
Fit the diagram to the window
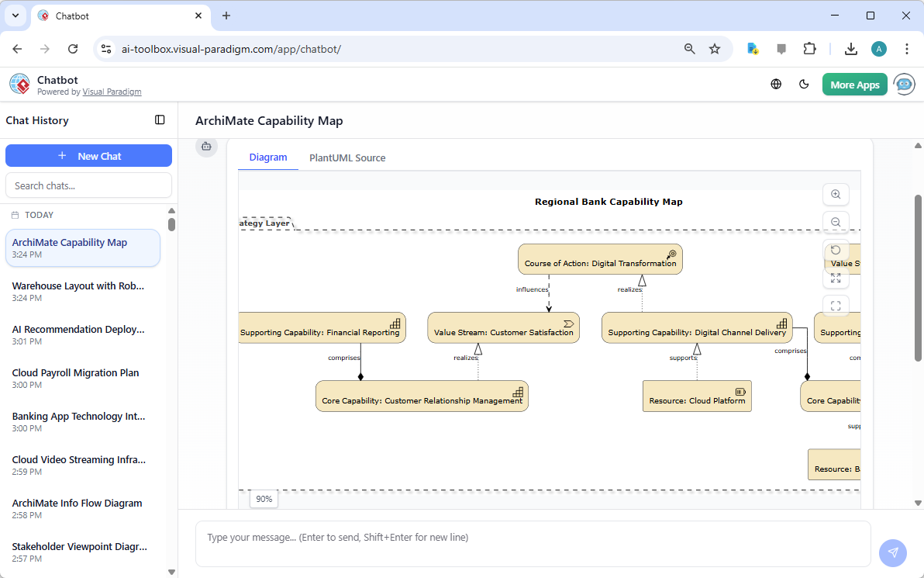pyautogui.click(x=836, y=278)
